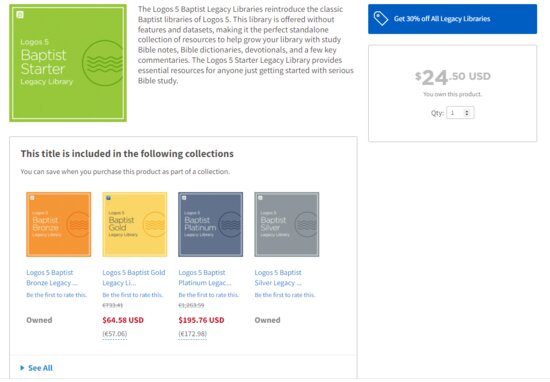Click the Owned label under Silver library

tap(267, 320)
